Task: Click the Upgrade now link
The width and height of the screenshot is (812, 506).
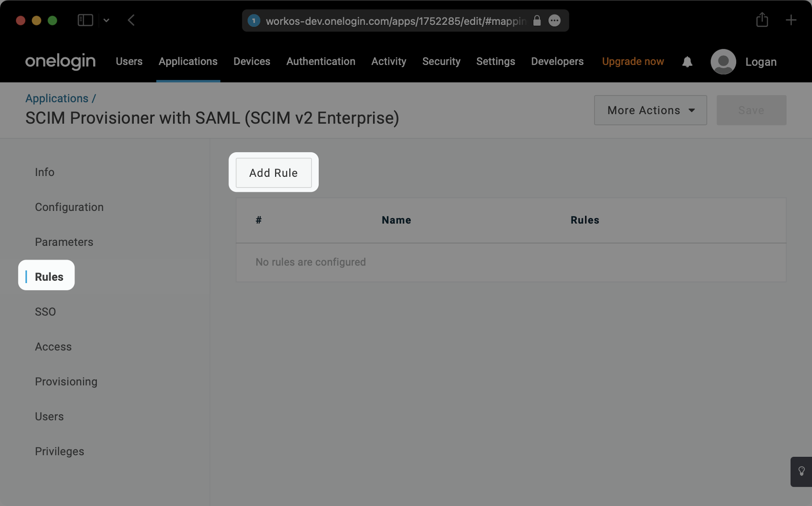Action: pyautogui.click(x=633, y=61)
